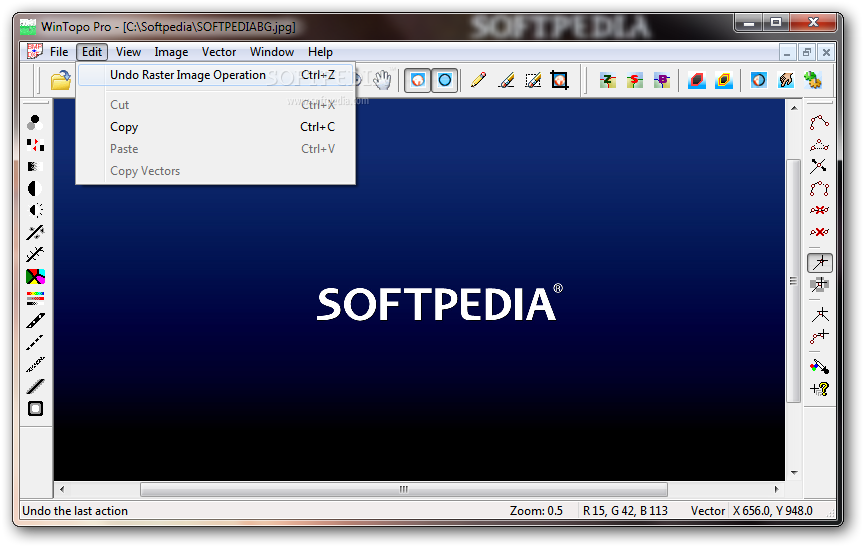Click the vertical scrollbar down arrow
864x547 pixels.
click(x=794, y=472)
